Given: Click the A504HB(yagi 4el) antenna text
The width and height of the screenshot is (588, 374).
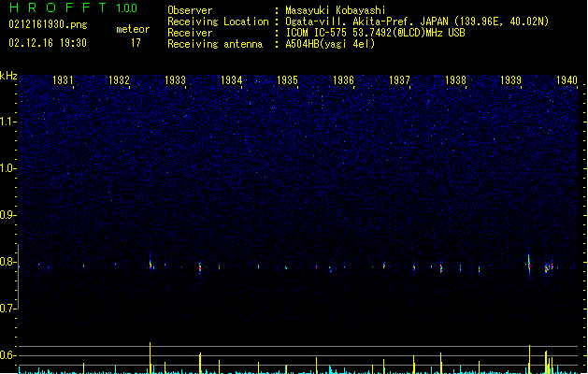Looking at the screenshot, I should coord(330,44).
